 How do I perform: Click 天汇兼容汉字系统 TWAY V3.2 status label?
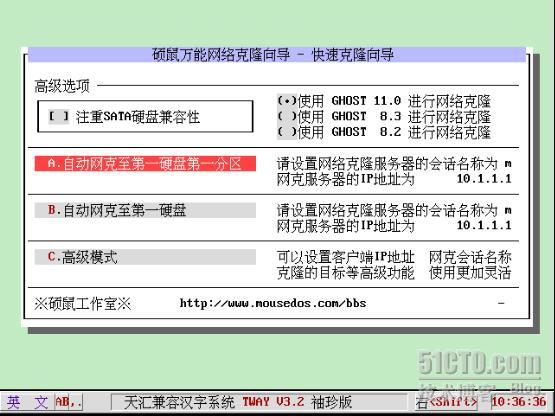tap(238, 402)
